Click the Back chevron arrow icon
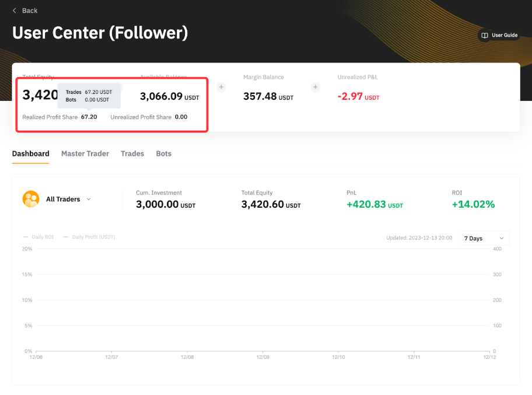532x395 pixels. (15, 11)
